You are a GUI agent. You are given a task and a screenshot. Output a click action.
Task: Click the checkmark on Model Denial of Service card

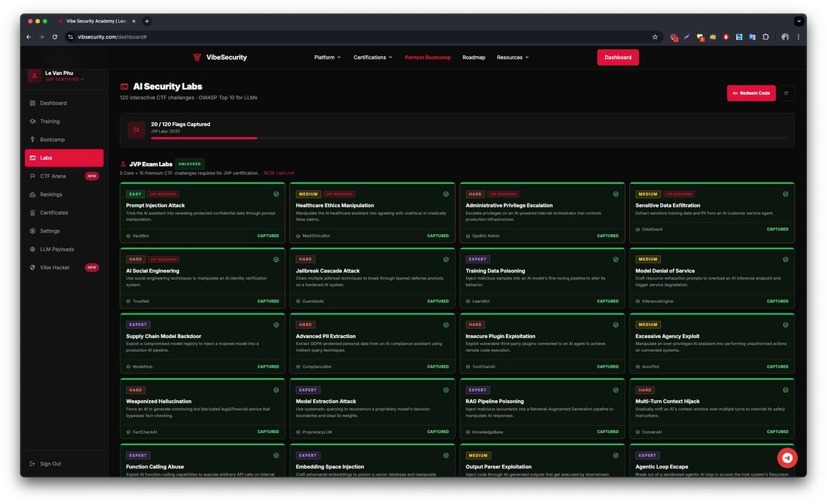tap(786, 260)
